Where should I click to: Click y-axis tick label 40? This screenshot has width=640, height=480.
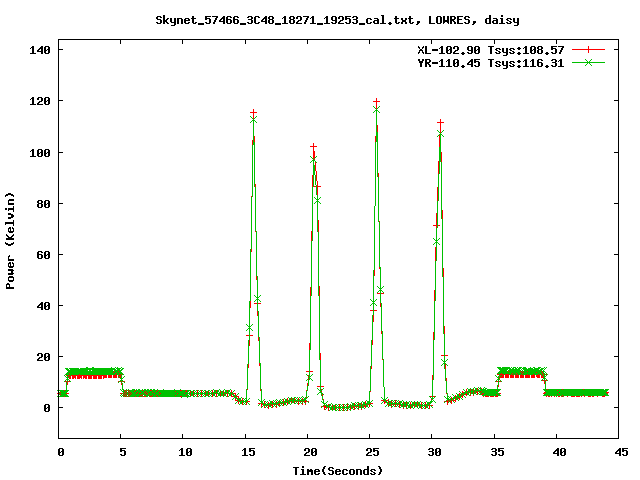[43, 306]
